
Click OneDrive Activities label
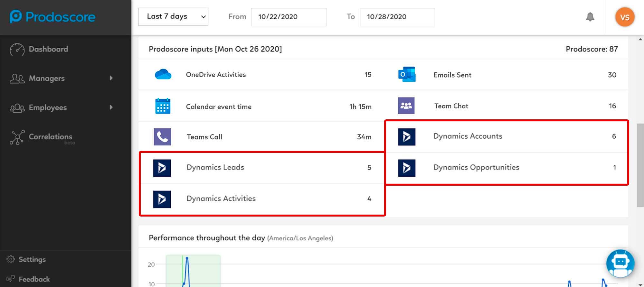[216, 75]
